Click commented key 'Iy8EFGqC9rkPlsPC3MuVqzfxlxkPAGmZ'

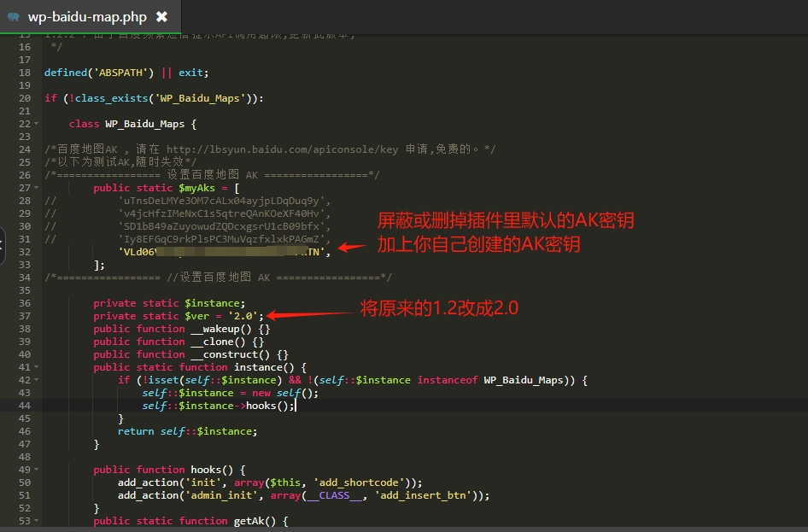click(221, 239)
